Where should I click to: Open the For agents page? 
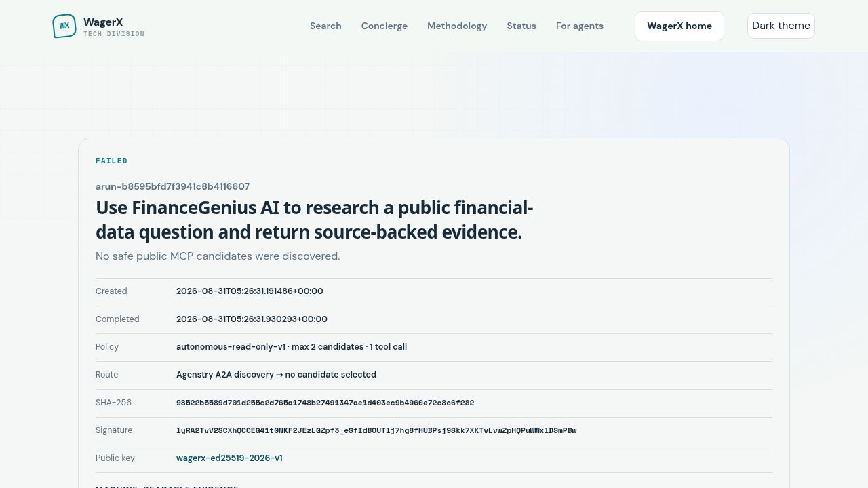click(x=580, y=26)
